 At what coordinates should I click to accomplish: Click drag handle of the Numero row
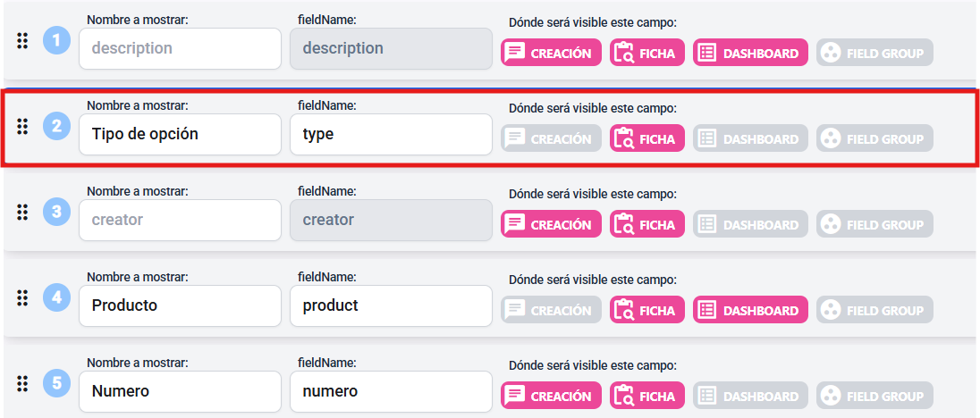(x=23, y=384)
